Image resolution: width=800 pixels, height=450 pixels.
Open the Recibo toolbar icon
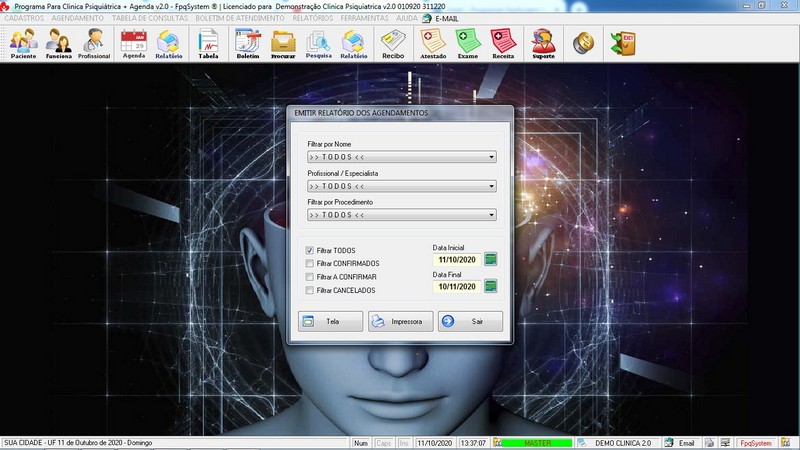coord(393,44)
